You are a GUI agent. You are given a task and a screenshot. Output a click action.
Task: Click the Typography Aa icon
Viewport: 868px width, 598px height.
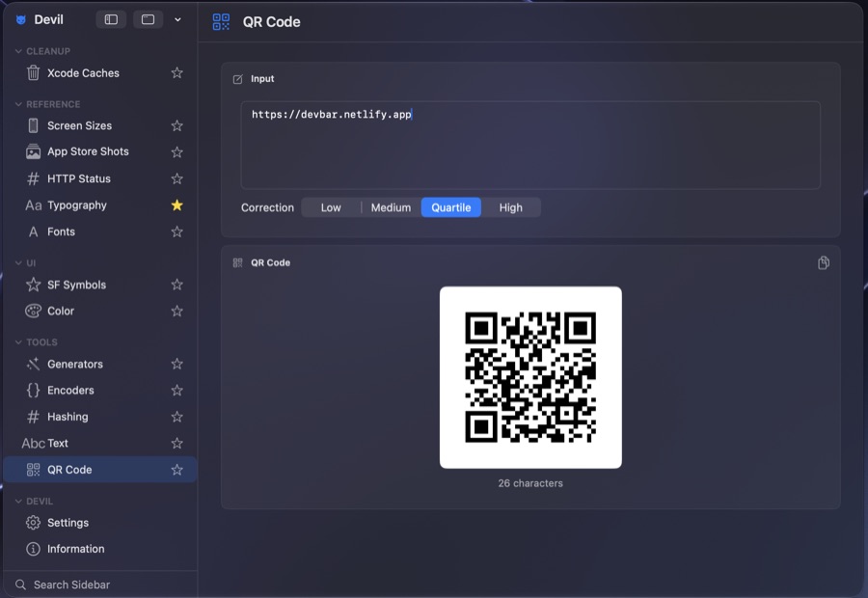pyautogui.click(x=33, y=205)
